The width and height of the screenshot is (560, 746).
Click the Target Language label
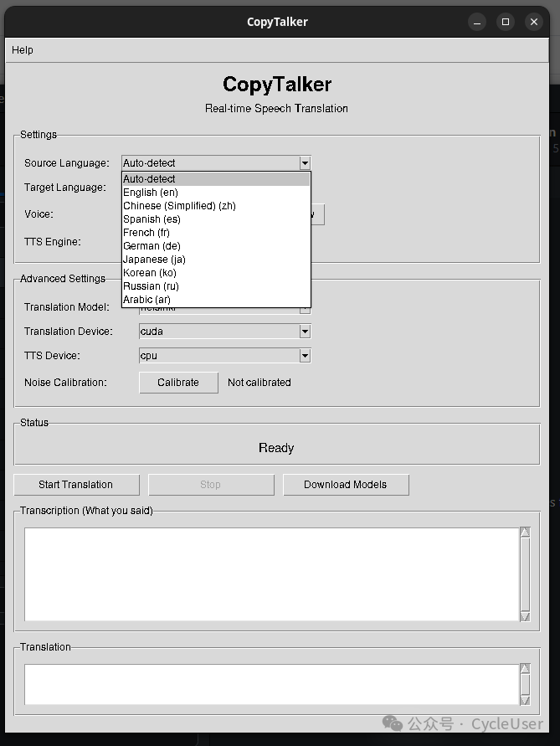point(65,188)
